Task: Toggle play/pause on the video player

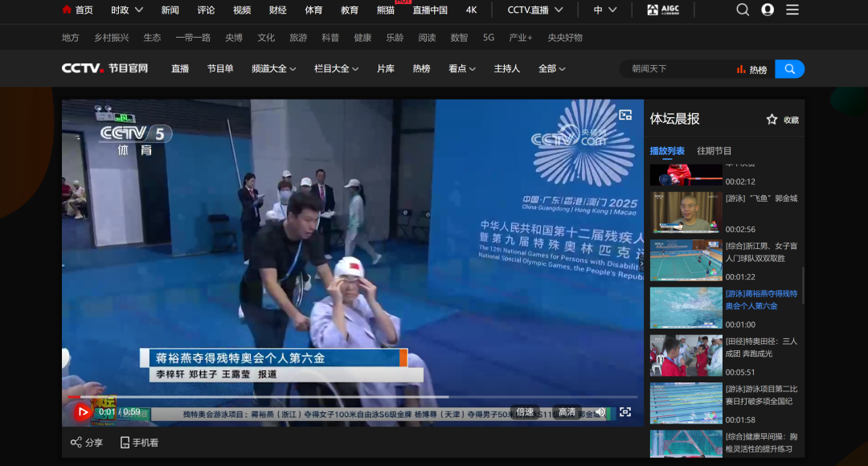Action: click(82, 412)
